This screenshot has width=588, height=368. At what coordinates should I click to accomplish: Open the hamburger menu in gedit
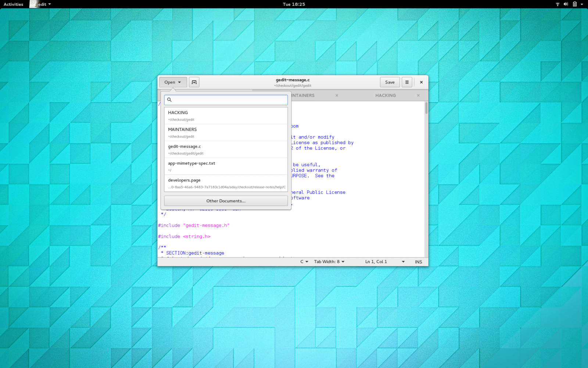click(407, 82)
